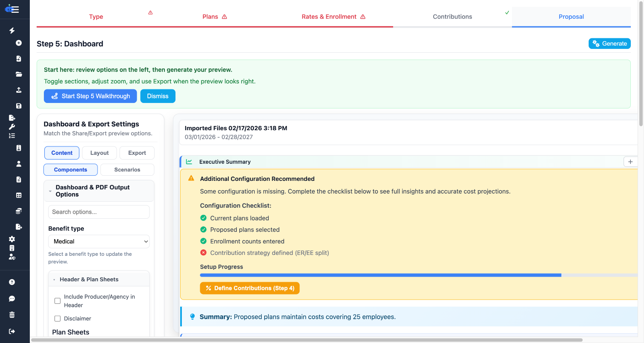Image resolution: width=644 pixels, height=343 pixels.
Task: Switch to the Contributions tab
Action: coord(452,17)
